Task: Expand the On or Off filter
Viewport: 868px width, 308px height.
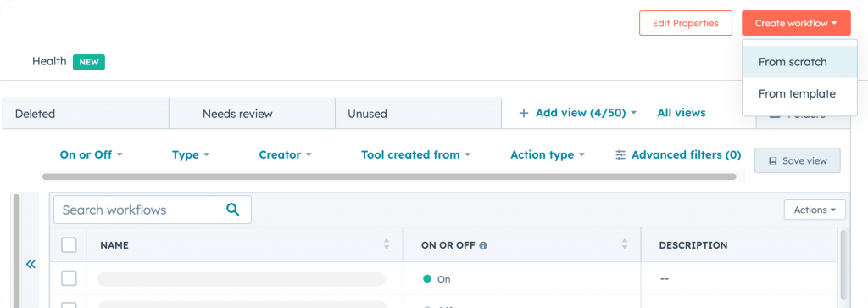Action: [x=91, y=155]
